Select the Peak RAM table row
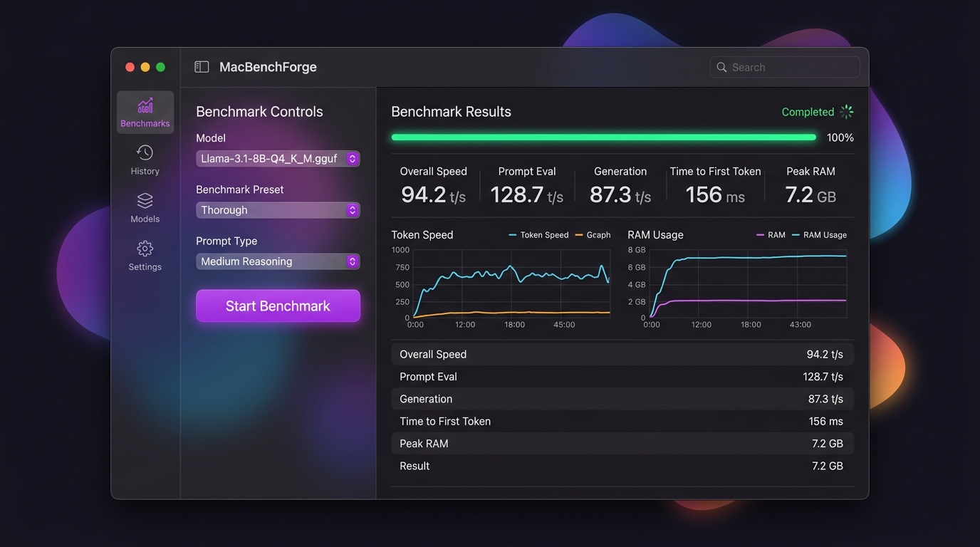 click(622, 444)
